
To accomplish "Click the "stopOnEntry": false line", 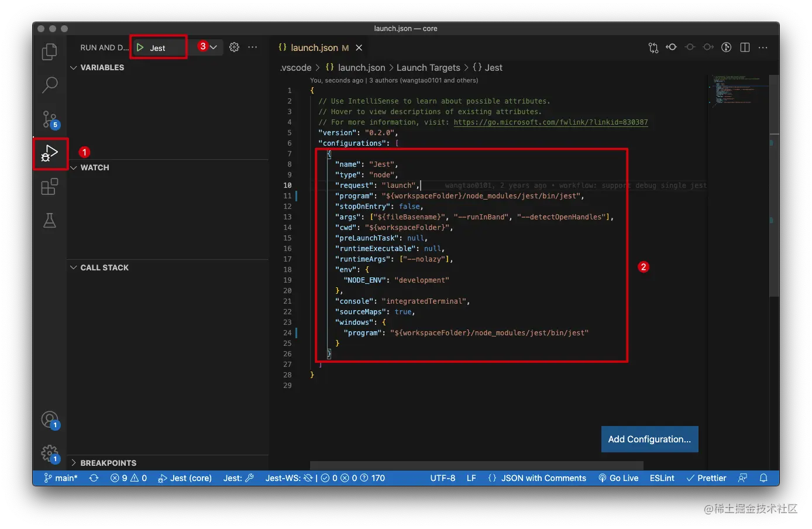I will coord(379,207).
